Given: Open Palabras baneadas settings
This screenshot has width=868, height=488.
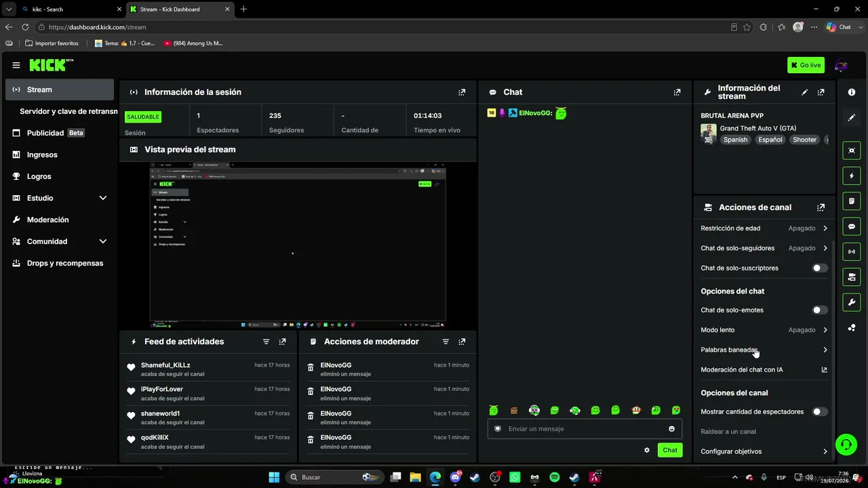Looking at the screenshot, I should (x=764, y=350).
